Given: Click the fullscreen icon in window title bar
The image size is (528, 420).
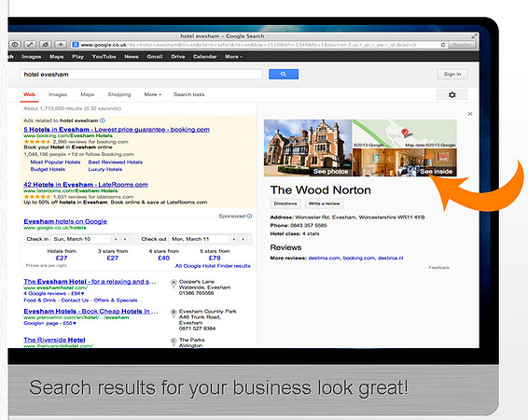Looking at the screenshot, I should [x=474, y=36].
